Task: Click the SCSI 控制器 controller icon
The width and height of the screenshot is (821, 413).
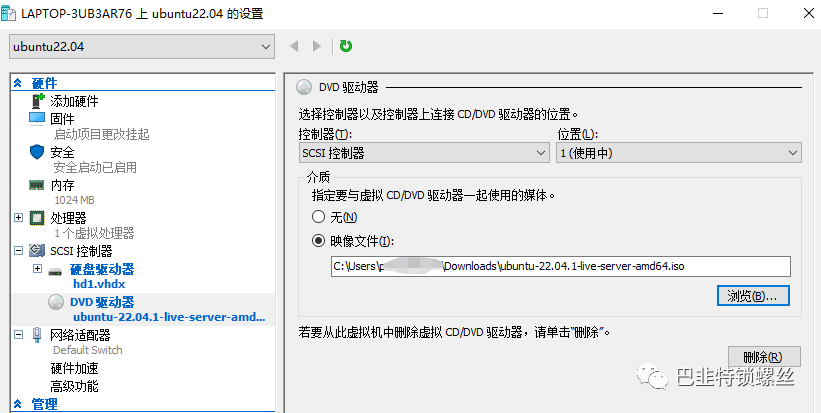Action: [x=37, y=251]
